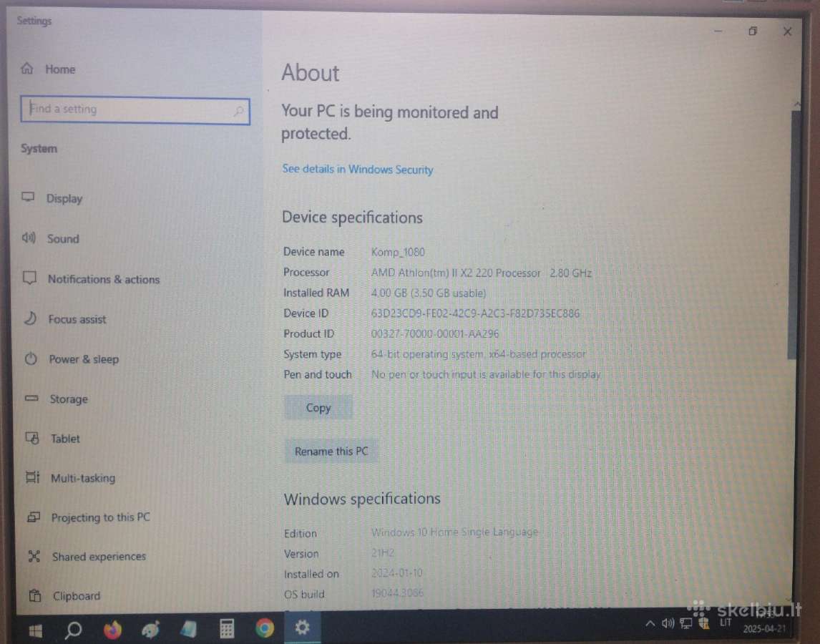Open Display settings
This screenshot has width=820, height=644.
coord(52,198)
